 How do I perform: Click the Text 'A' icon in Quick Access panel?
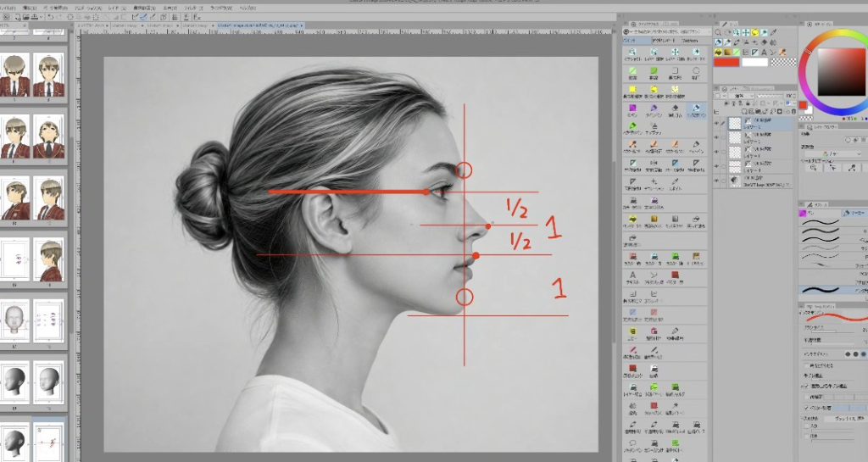[x=632, y=276]
